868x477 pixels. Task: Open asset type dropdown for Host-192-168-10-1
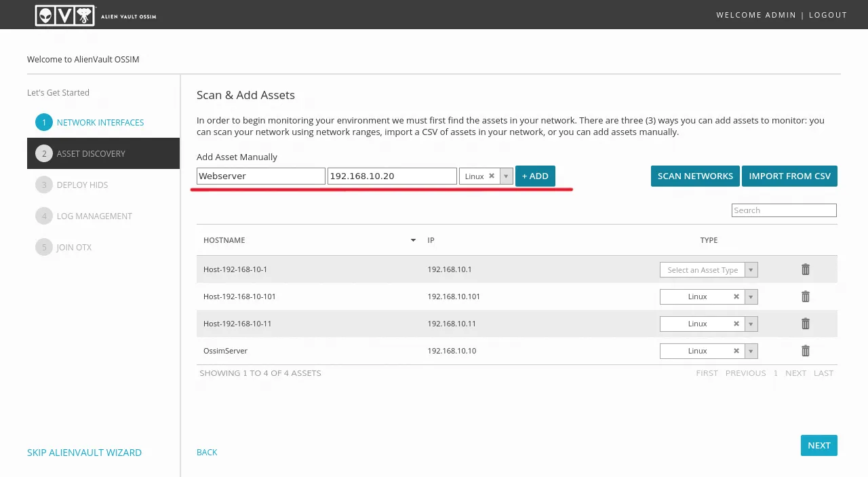tap(751, 270)
